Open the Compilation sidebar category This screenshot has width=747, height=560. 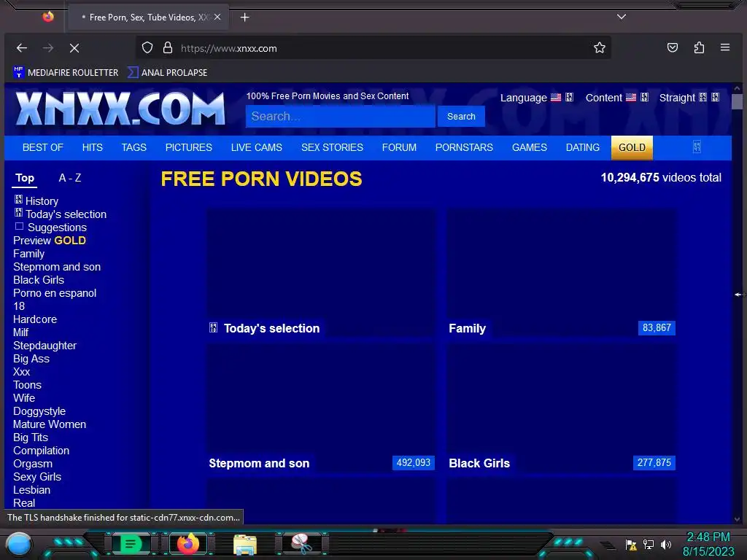point(41,451)
